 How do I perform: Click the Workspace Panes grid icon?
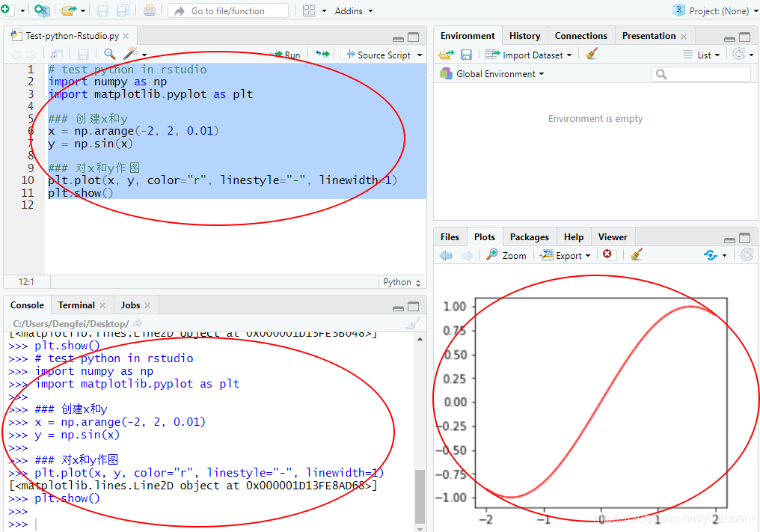coord(309,10)
